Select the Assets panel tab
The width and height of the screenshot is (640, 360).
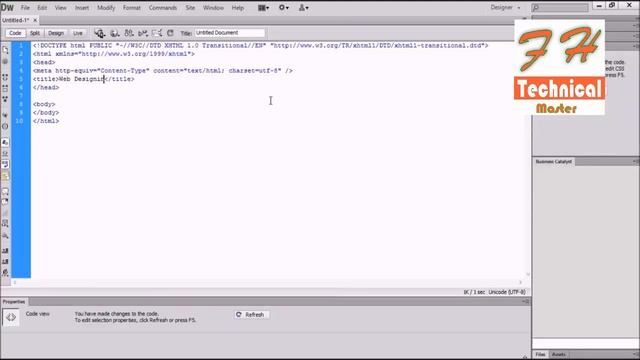[x=558, y=354]
